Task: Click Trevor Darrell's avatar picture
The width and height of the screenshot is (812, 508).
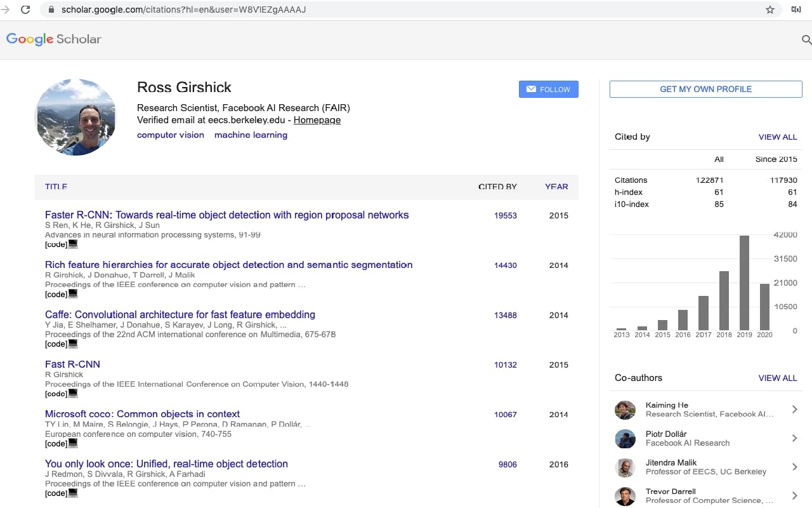Action: 625,496
